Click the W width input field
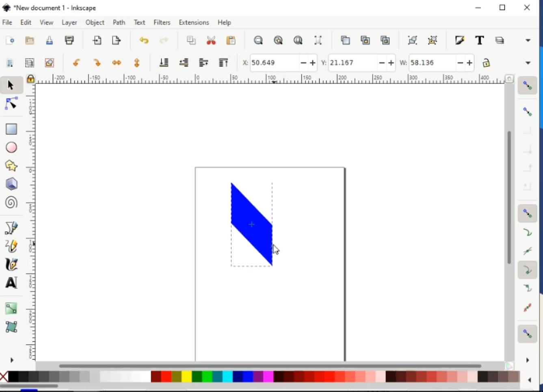The image size is (543, 392). (x=432, y=63)
